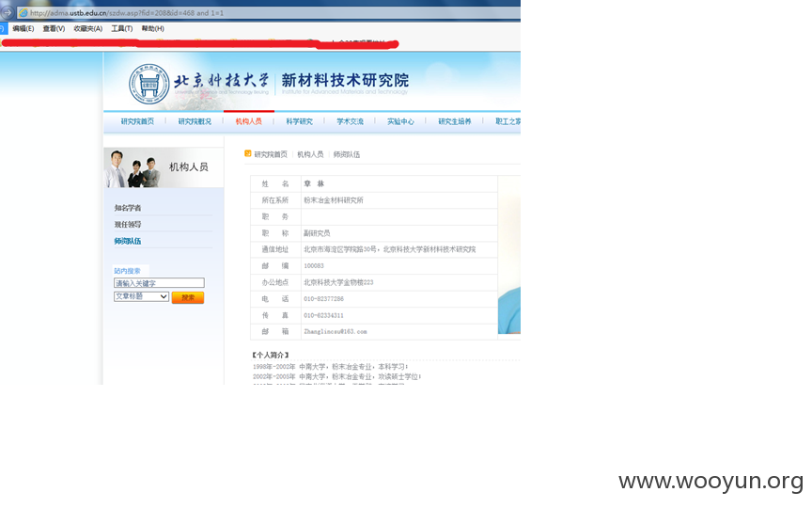Click the 现任领导 sidebar link
This screenshot has width=812, height=508.
coord(128,225)
